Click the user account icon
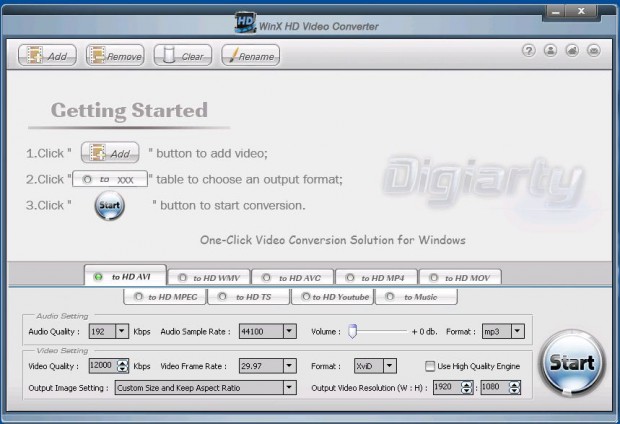The height and width of the screenshot is (424, 620). [x=550, y=51]
